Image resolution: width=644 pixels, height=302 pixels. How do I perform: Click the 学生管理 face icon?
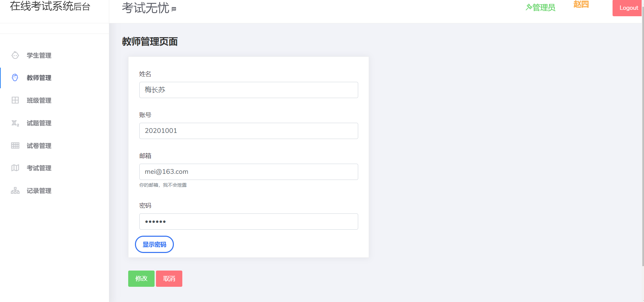click(x=15, y=55)
